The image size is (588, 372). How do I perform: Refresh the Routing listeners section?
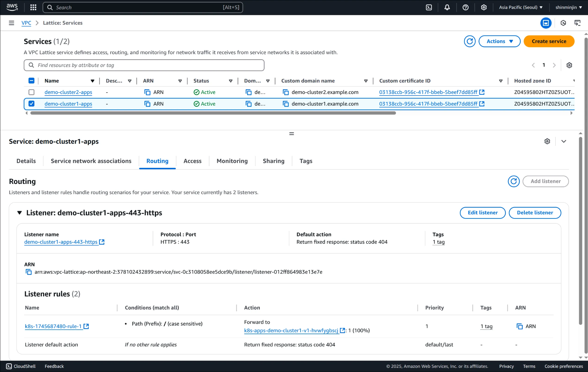[x=514, y=181]
